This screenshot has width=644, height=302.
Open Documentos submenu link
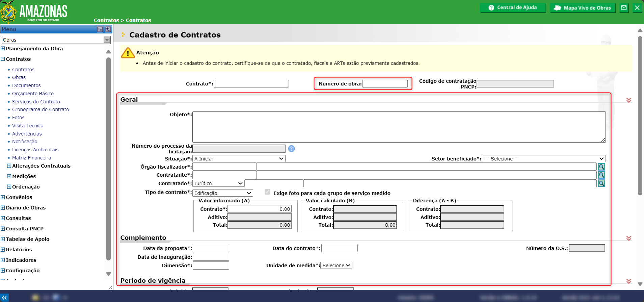click(x=26, y=85)
